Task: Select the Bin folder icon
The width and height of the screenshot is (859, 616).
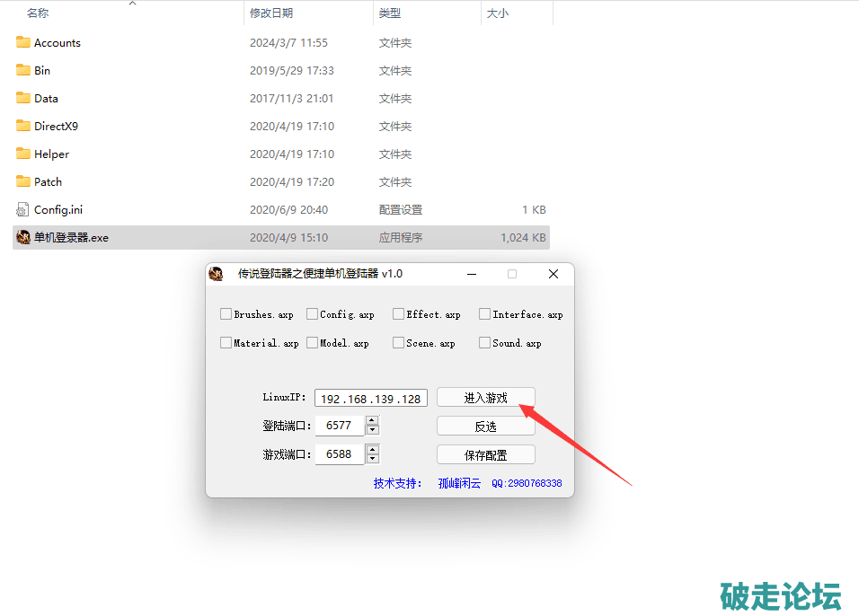Action: tap(23, 70)
